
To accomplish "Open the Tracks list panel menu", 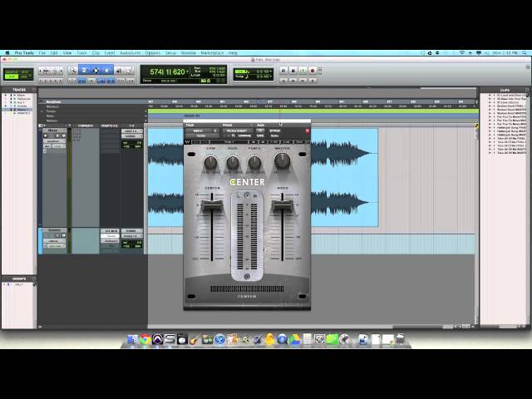I will tap(33, 90).
